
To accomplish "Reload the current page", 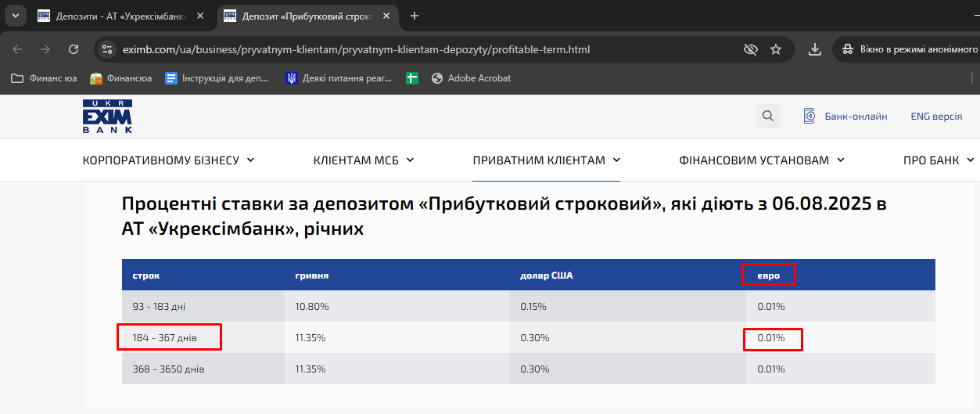I will point(74,49).
